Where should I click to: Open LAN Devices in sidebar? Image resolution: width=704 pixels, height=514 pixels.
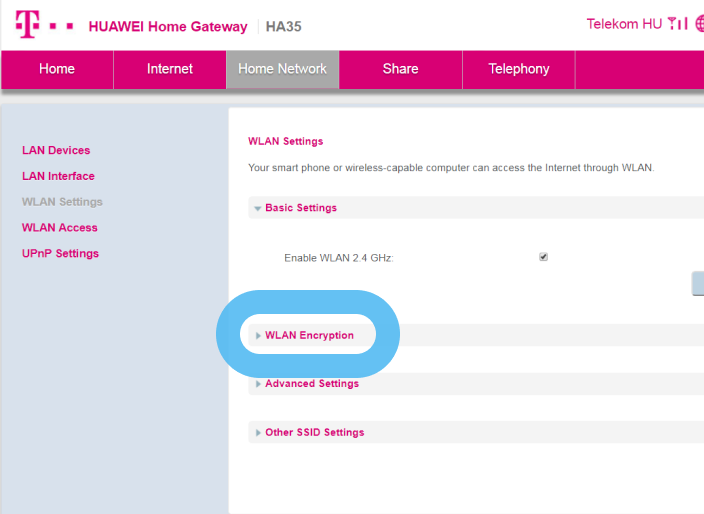pos(56,151)
